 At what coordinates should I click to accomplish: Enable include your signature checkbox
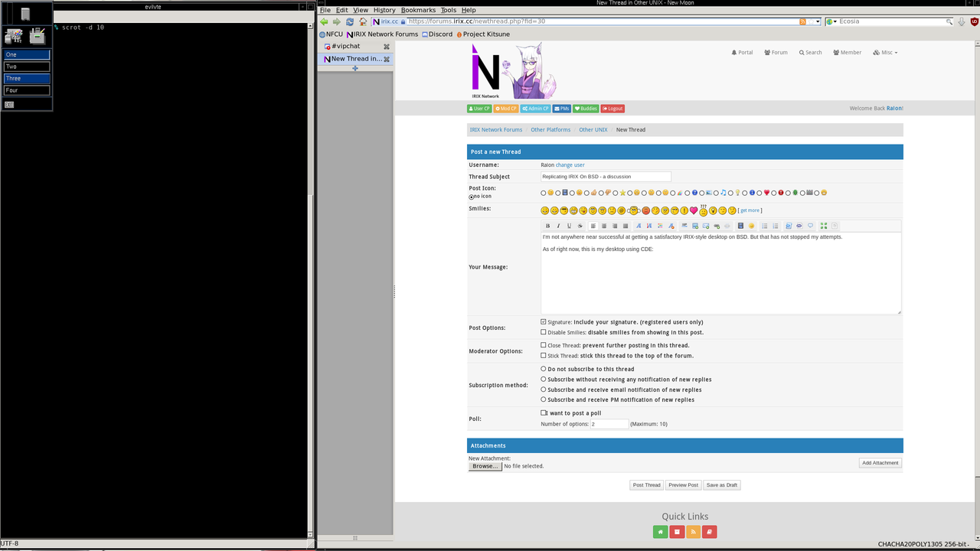[544, 322]
